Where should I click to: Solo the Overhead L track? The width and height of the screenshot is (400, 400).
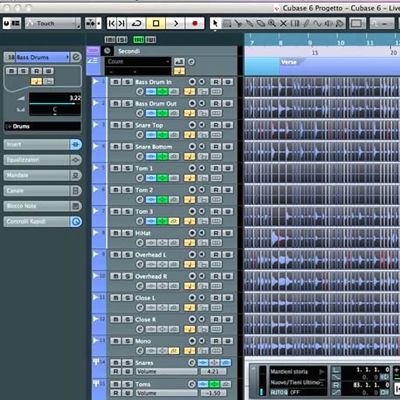[127, 255]
